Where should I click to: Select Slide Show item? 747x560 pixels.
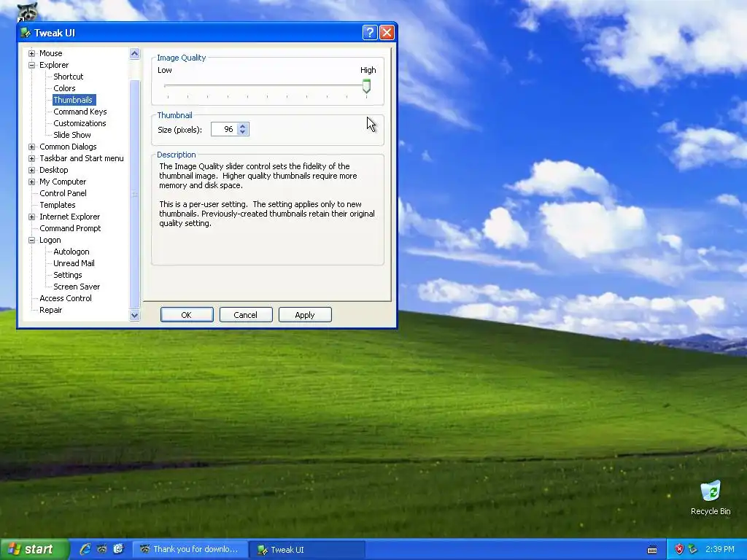click(72, 135)
